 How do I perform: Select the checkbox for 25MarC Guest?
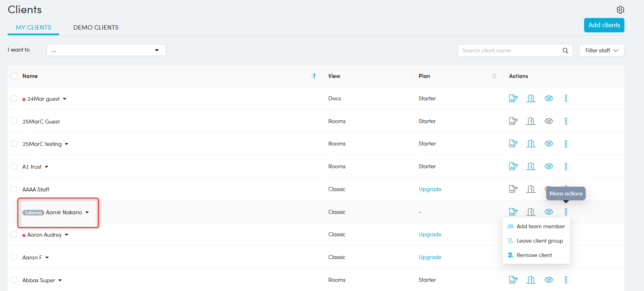pos(14,121)
